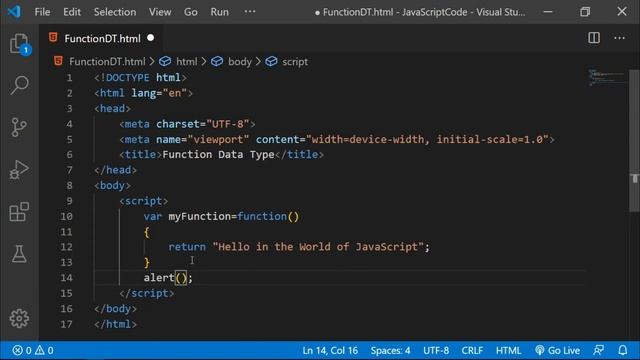Open the Selection menu
This screenshot has width=640, height=360.
coord(115,12)
